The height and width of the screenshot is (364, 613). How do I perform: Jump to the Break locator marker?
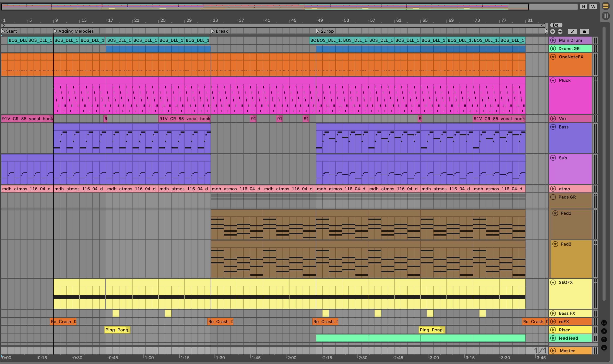(213, 31)
